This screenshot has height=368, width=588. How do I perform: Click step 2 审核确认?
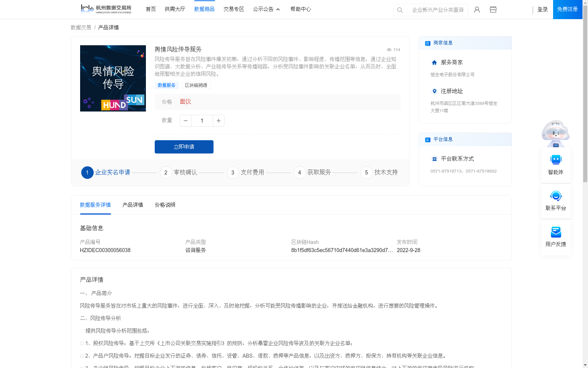pyautogui.click(x=179, y=172)
